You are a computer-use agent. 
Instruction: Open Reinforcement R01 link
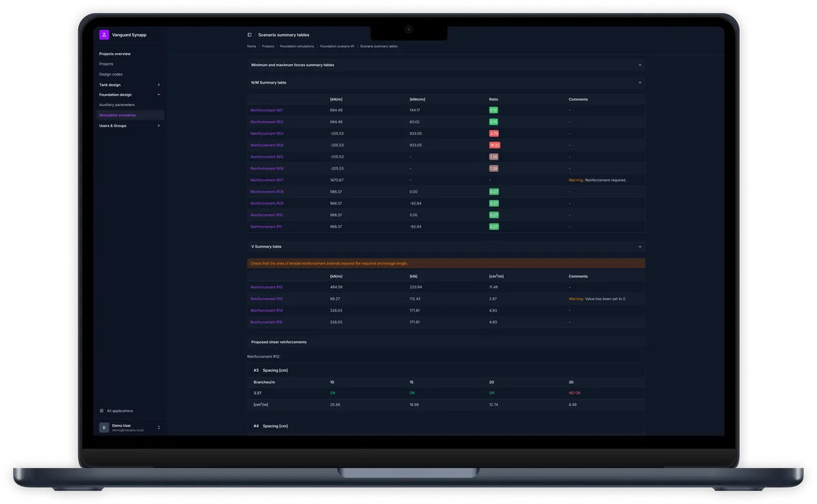coord(266,110)
